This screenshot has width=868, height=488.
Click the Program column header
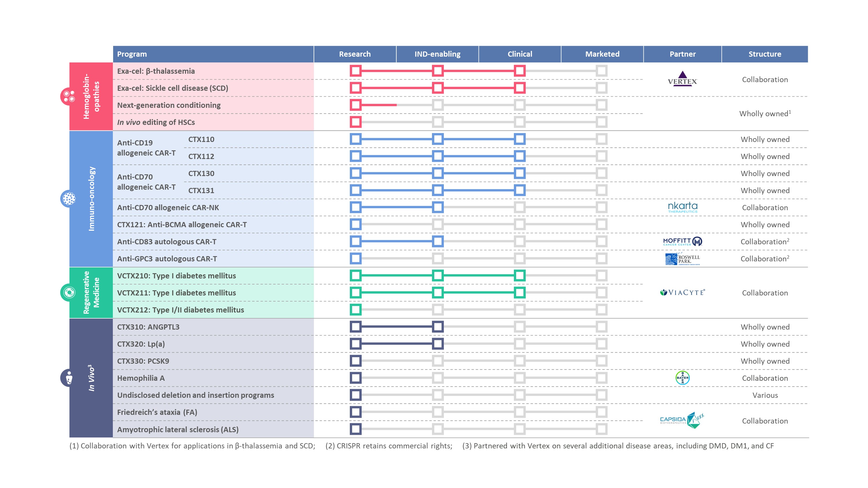coord(213,54)
